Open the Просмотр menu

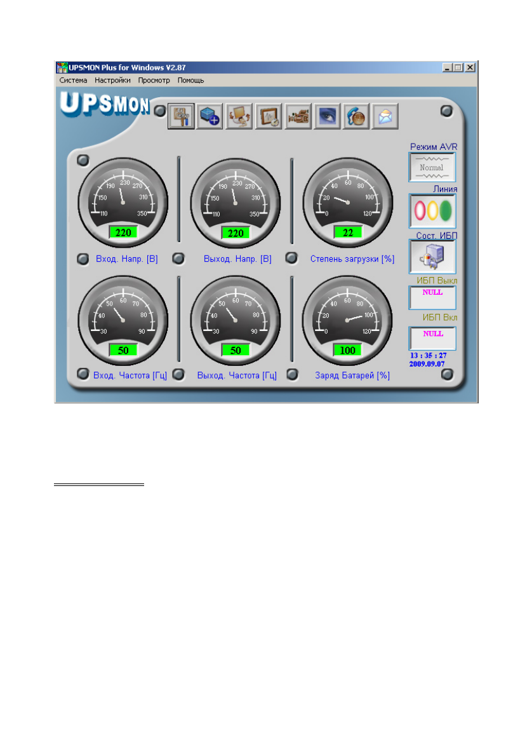154,81
